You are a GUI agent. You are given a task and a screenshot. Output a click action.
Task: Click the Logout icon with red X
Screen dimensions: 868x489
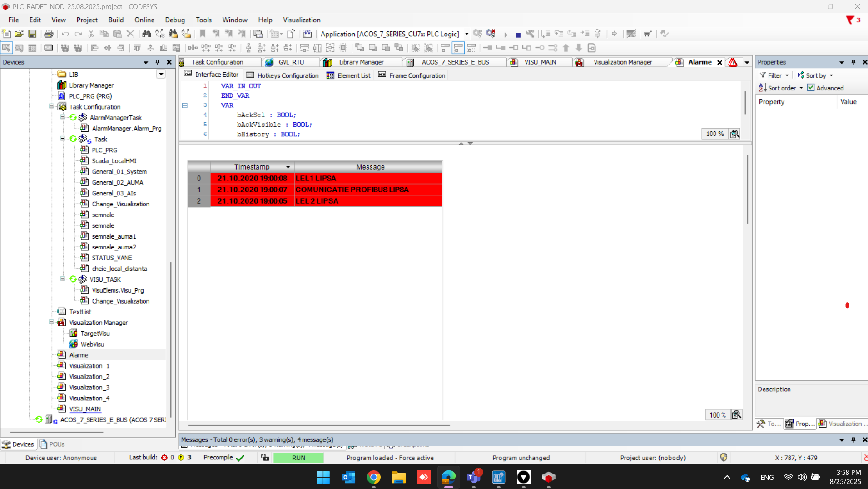(491, 34)
